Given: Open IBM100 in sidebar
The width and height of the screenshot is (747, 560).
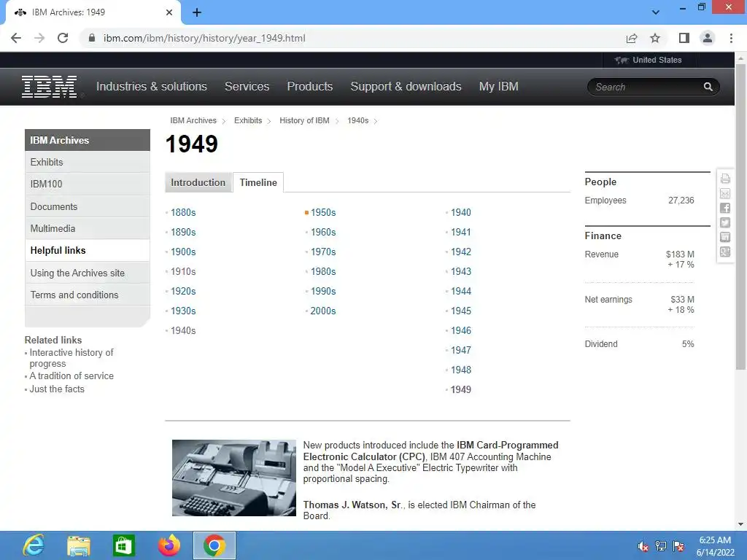Looking at the screenshot, I should [x=88, y=184].
